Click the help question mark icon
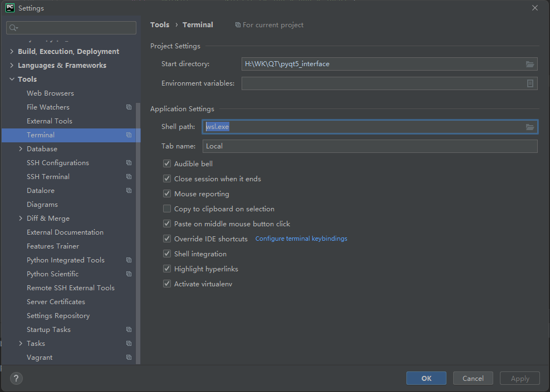 pos(16,378)
